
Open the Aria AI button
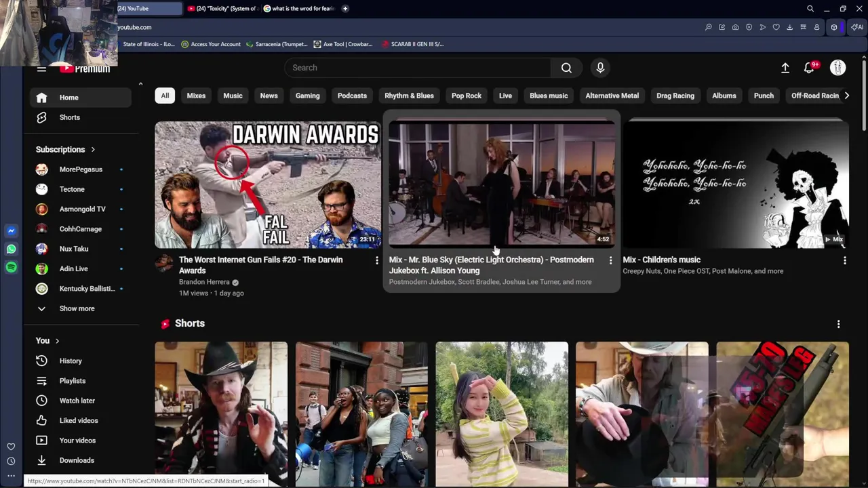click(857, 27)
